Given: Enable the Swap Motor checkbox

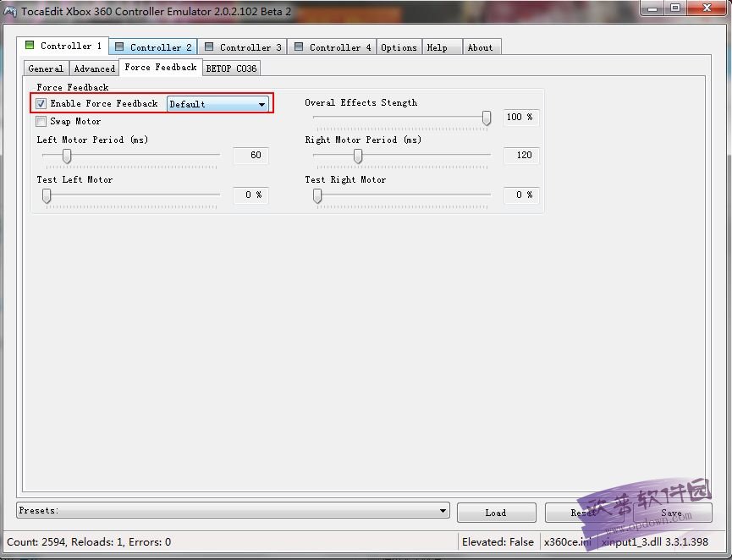Looking at the screenshot, I should 41,122.
